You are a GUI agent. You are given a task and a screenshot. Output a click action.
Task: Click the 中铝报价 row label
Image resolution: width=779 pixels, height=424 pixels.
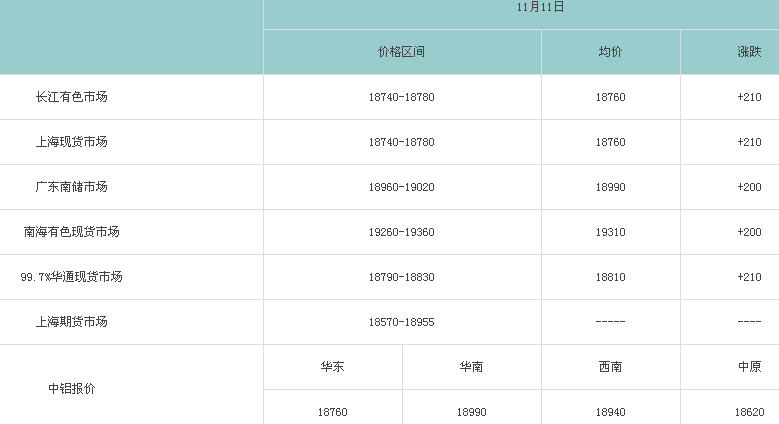pyautogui.click(x=71, y=388)
